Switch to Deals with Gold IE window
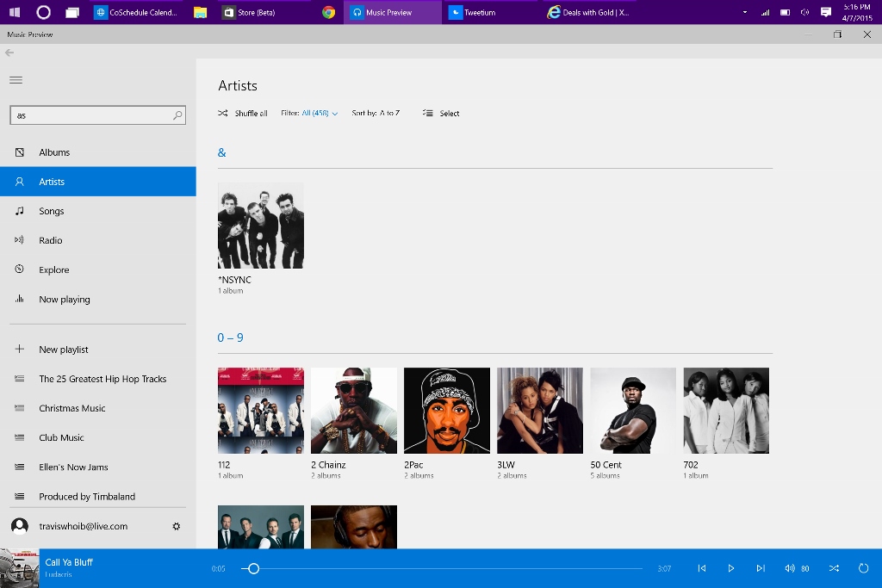 point(589,12)
